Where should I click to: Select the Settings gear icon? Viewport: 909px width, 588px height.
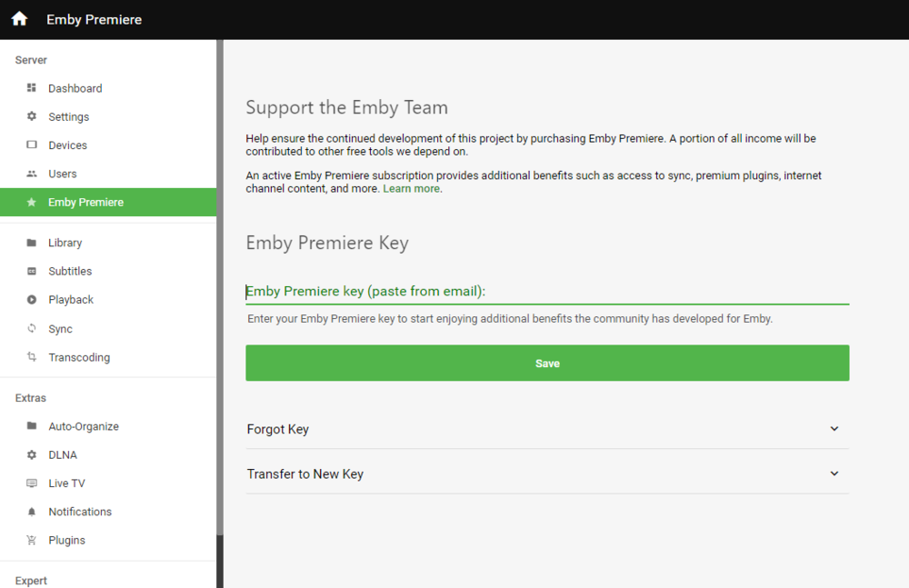point(33,116)
